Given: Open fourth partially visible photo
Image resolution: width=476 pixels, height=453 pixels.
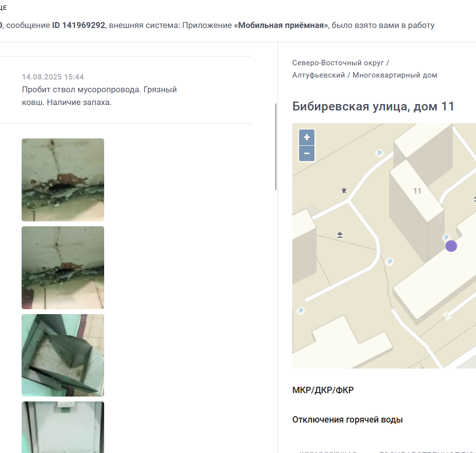Looking at the screenshot, I should point(63,427).
